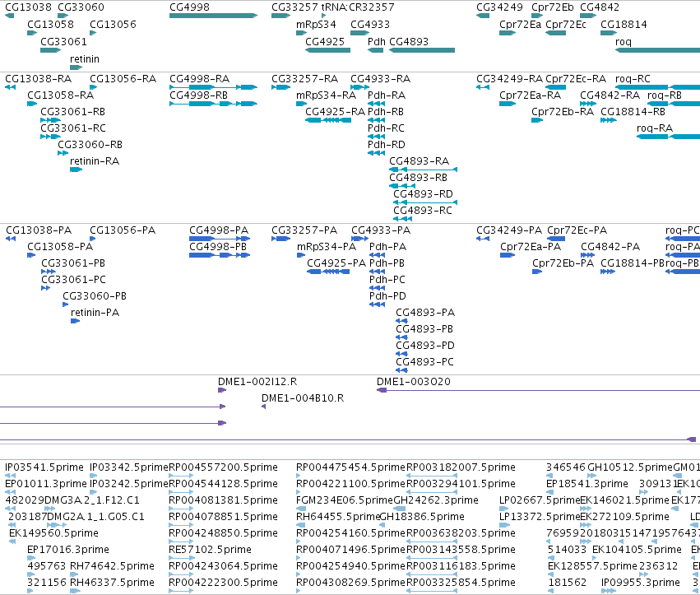Click the CG33257-PA protein label
This screenshot has width=700, height=595.
pos(304,230)
